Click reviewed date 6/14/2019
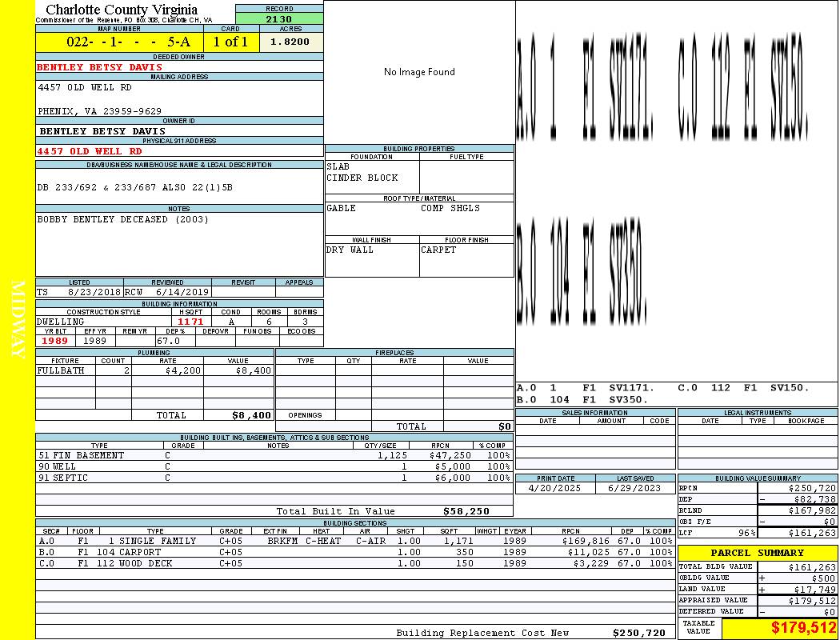The image size is (840, 640). tap(182, 293)
